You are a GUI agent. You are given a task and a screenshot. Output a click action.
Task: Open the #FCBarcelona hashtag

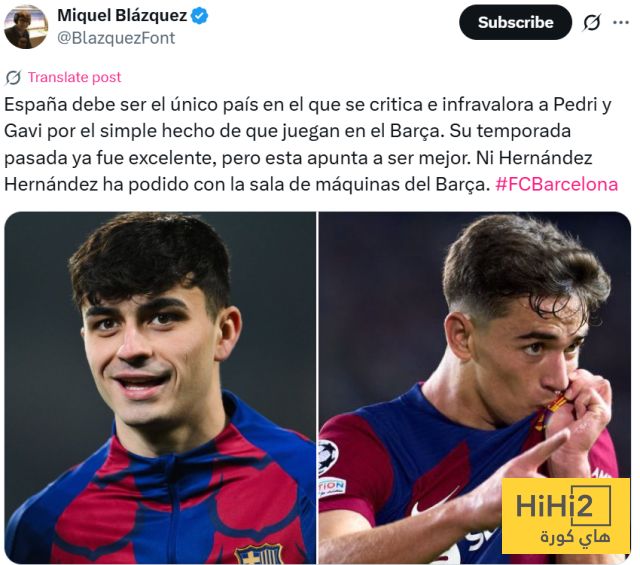[557, 185]
